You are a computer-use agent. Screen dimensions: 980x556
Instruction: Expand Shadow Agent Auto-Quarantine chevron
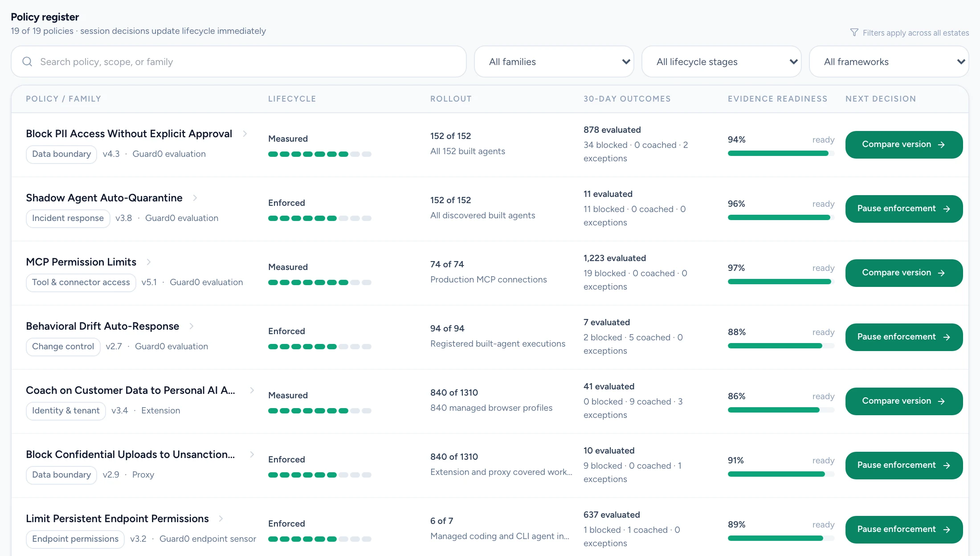(195, 198)
